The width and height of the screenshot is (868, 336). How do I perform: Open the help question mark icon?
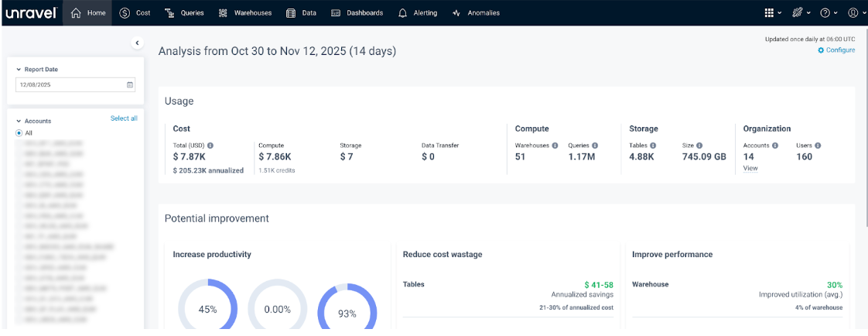click(x=825, y=13)
